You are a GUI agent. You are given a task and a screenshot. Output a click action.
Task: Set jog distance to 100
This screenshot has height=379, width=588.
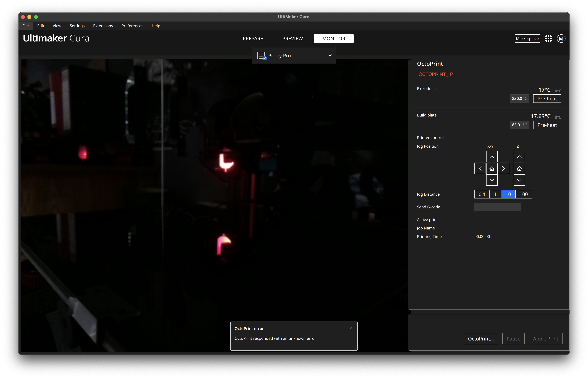click(x=523, y=194)
